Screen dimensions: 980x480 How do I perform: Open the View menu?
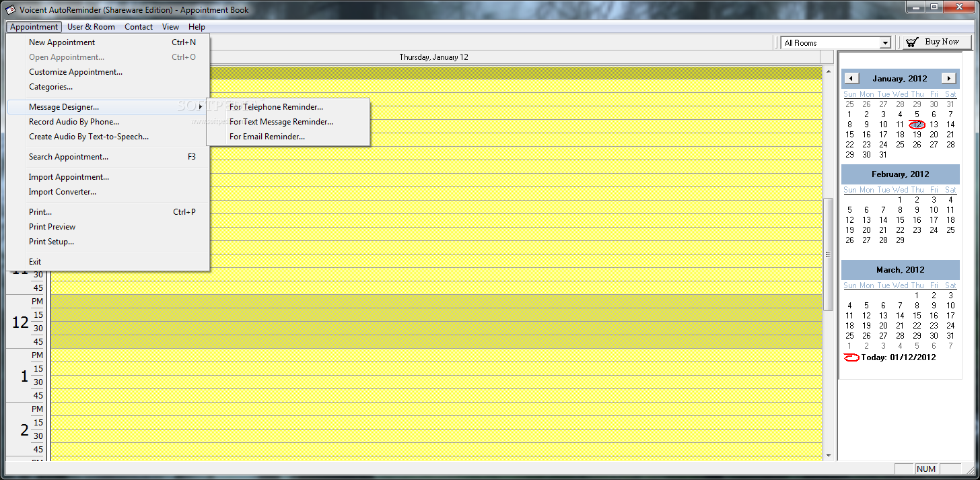(x=171, y=27)
